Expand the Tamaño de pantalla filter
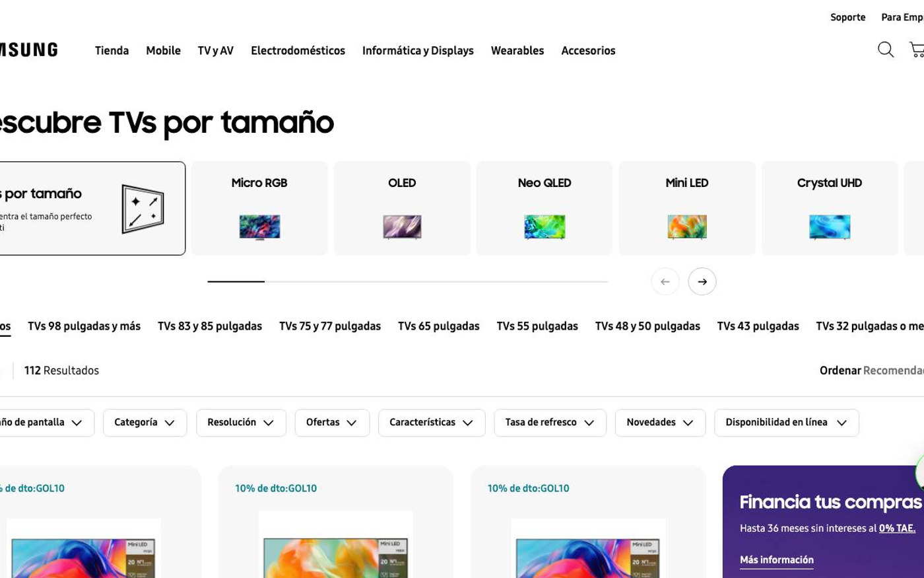 click(46, 423)
